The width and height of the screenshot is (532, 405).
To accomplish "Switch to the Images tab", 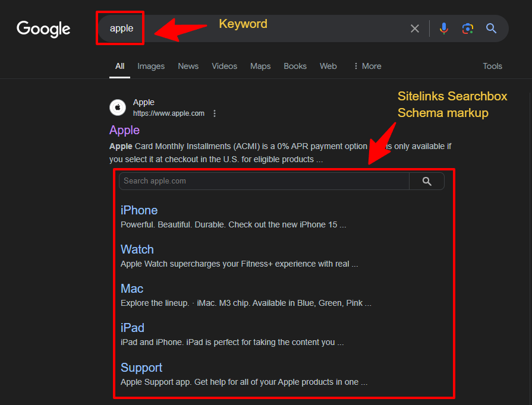I will tap(151, 66).
